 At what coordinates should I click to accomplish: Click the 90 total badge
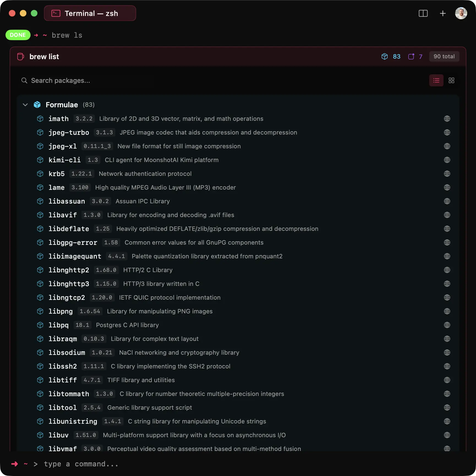pos(444,56)
